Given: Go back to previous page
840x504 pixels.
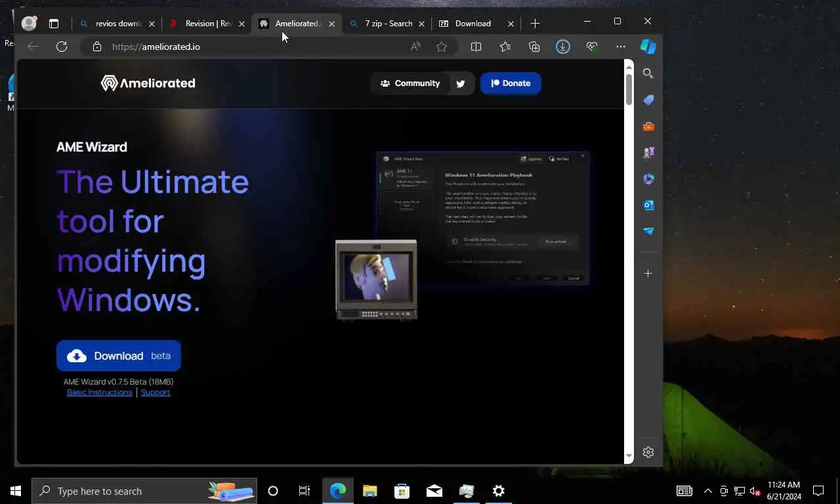Looking at the screenshot, I should [x=33, y=47].
